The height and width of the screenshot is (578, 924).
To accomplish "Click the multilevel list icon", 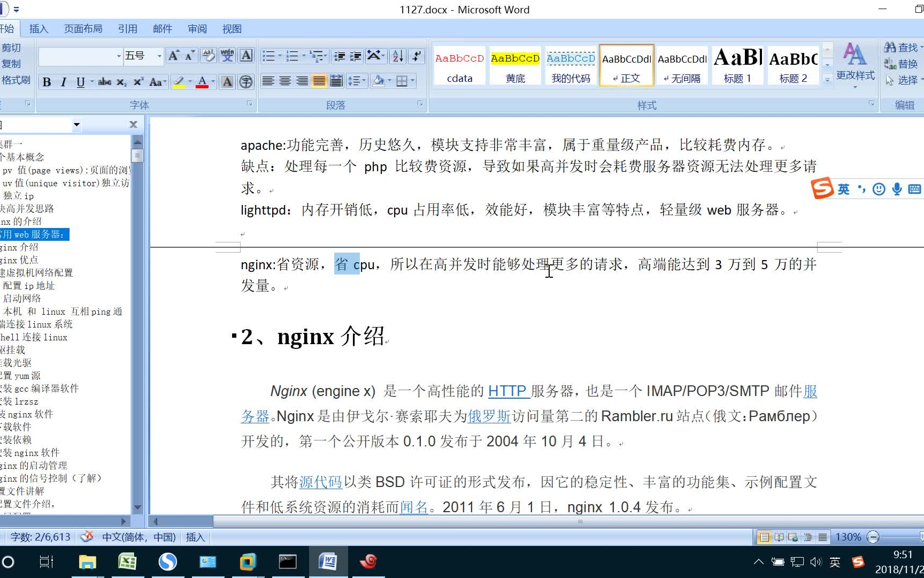I will (317, 56).
